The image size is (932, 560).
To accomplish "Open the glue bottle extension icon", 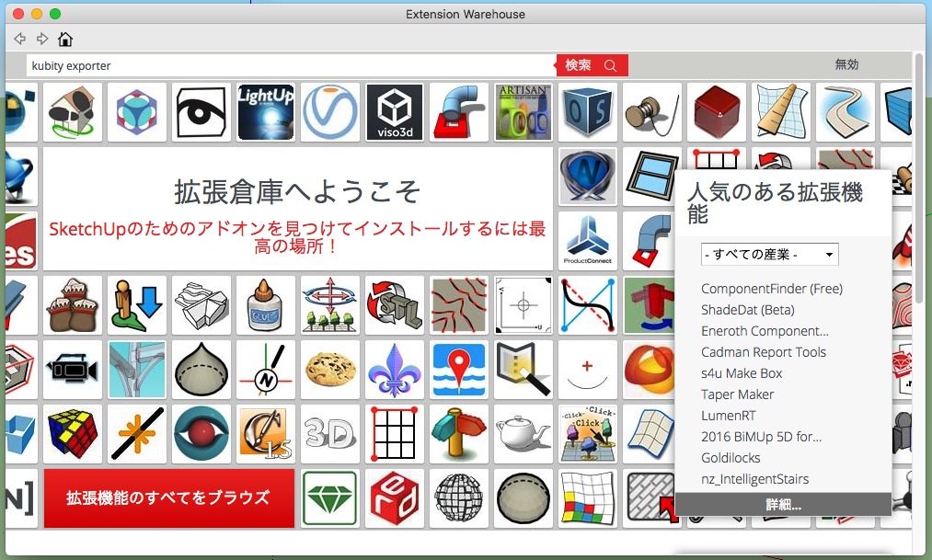I will tap(266, 305).
